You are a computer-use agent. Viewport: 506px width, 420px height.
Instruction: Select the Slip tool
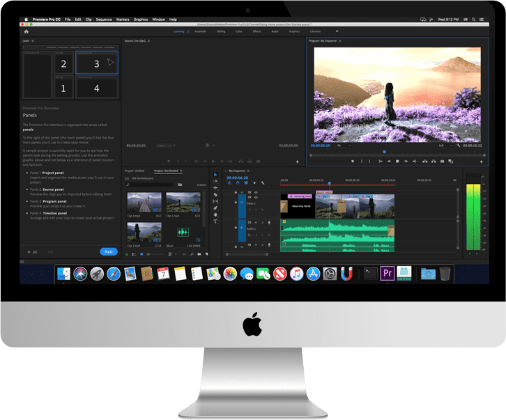point(215,201)
